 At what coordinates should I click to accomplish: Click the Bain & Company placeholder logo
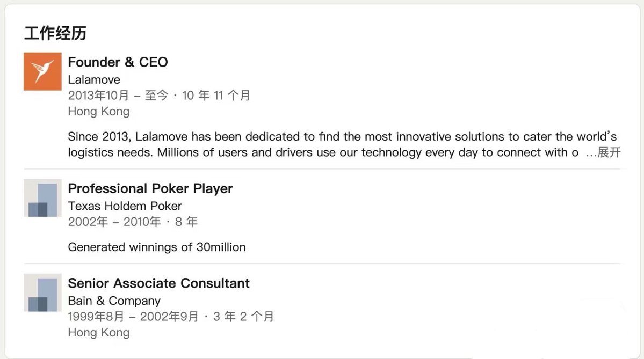tap(42, 292)
